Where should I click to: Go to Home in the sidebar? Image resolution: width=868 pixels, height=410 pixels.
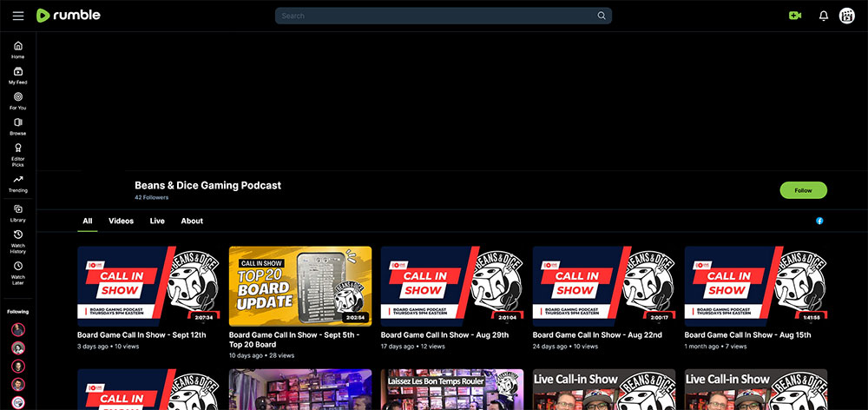pos(18,50)
